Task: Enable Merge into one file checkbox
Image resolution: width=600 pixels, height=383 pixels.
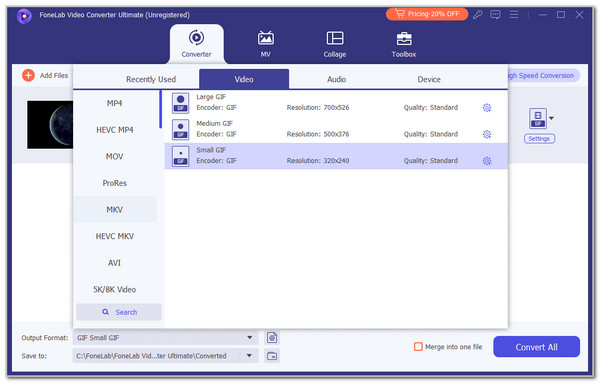Action: click(418, 347)
